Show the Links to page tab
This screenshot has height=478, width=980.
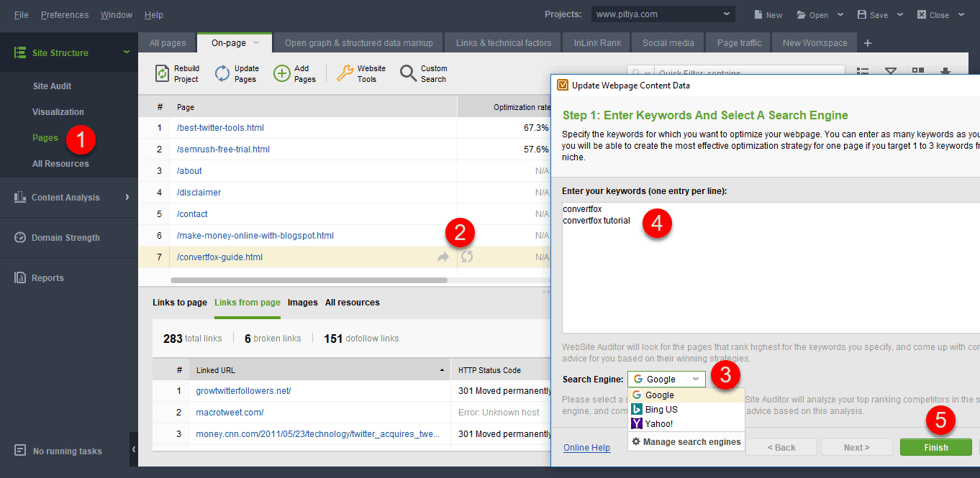[x=180, y=303]
